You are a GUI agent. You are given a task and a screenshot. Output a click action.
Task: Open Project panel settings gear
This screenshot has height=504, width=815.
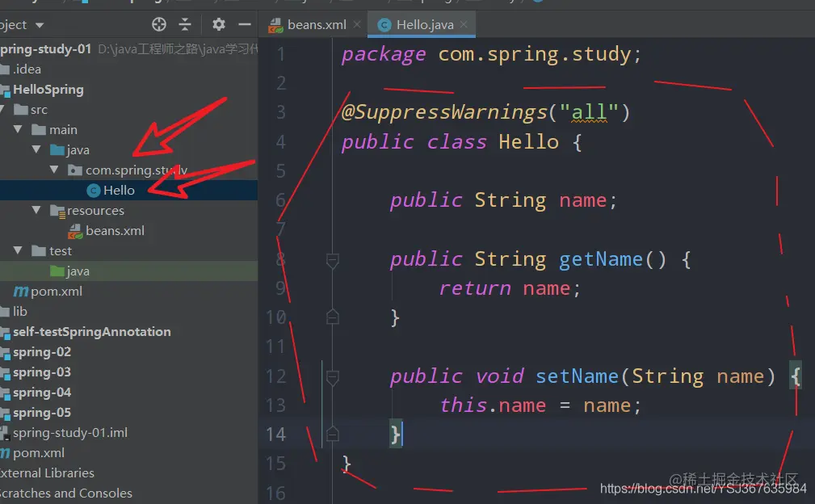pyautogui.click(x=219, y=24)
